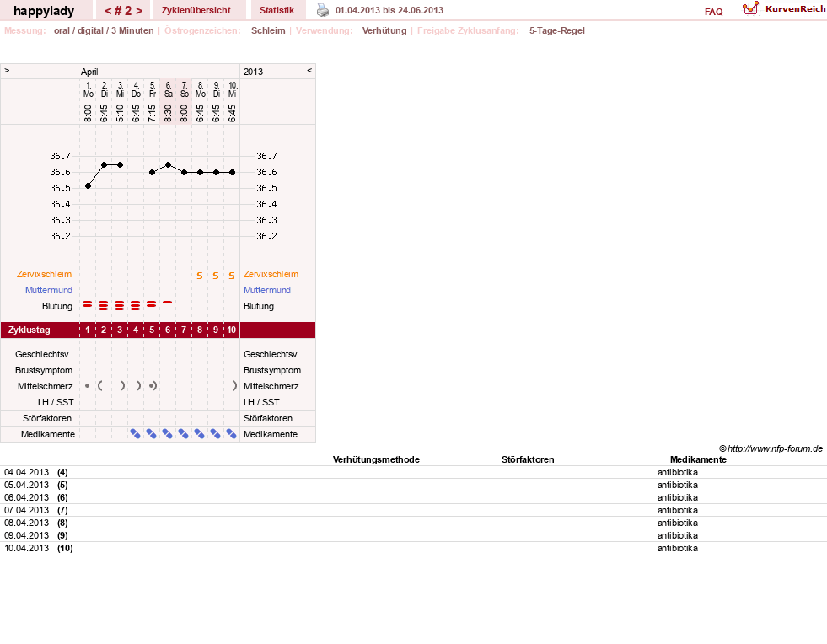Viewport: 827px width, 644px height.
Task: Expand chart with the '>' arrow left of April
Action: [x=7, y=70]
